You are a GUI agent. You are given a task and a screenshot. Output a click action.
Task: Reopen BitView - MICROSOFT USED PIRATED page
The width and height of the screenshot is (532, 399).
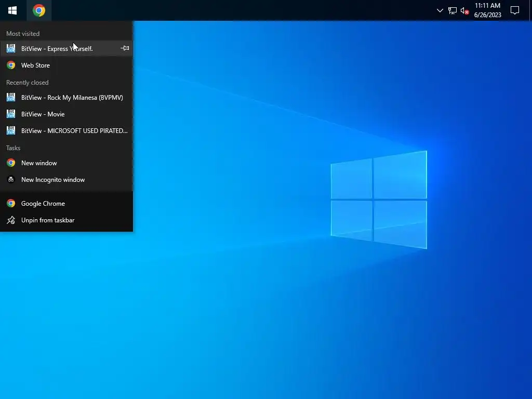[66, 130]
